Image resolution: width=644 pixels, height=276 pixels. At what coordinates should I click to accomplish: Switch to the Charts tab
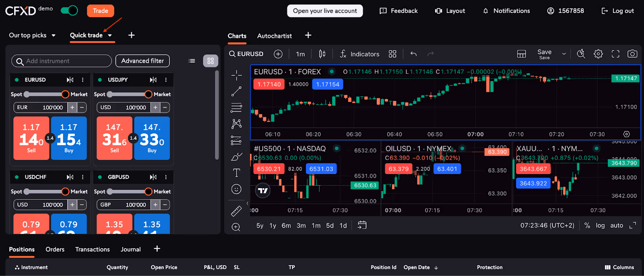[x=237, y=36]
